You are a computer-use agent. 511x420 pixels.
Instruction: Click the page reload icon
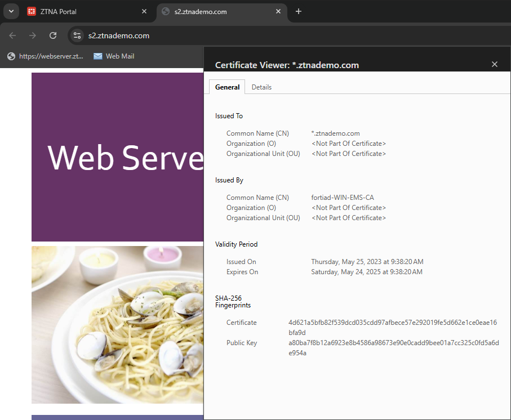(x=52, y=35)
